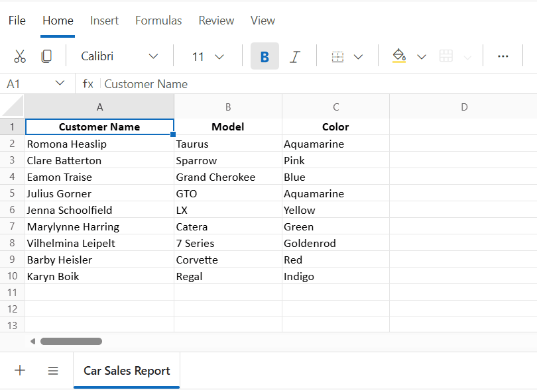The height and width of the screenshot is (392, 537).
Task: Click the Cut (scissors) icon
Action: [x=20, y=56]
